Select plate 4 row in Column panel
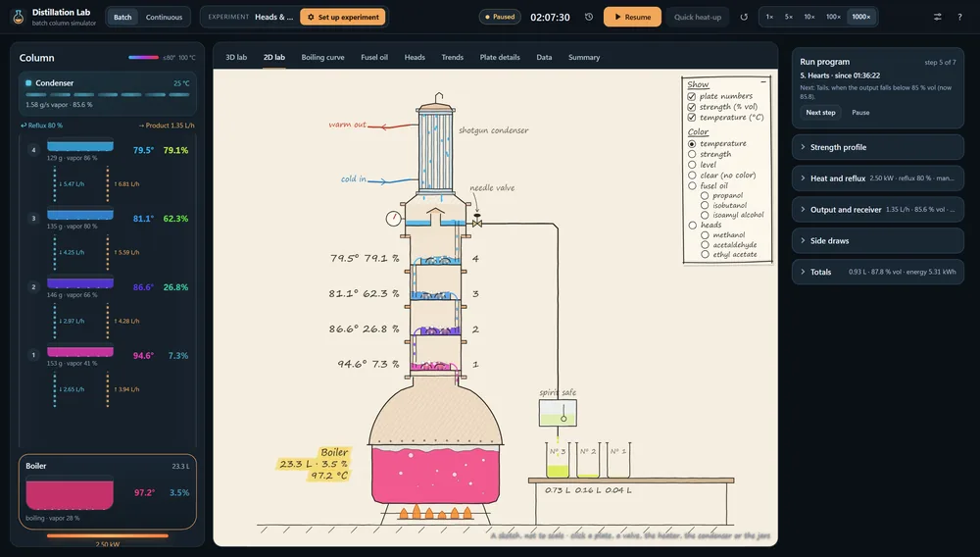 [x=108, y=150]
